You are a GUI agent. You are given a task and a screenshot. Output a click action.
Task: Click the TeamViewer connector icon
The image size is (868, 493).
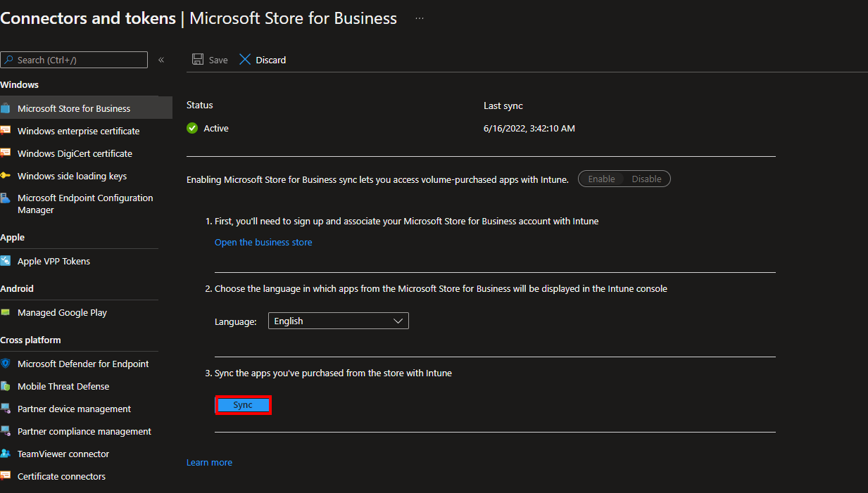[6, 454]
